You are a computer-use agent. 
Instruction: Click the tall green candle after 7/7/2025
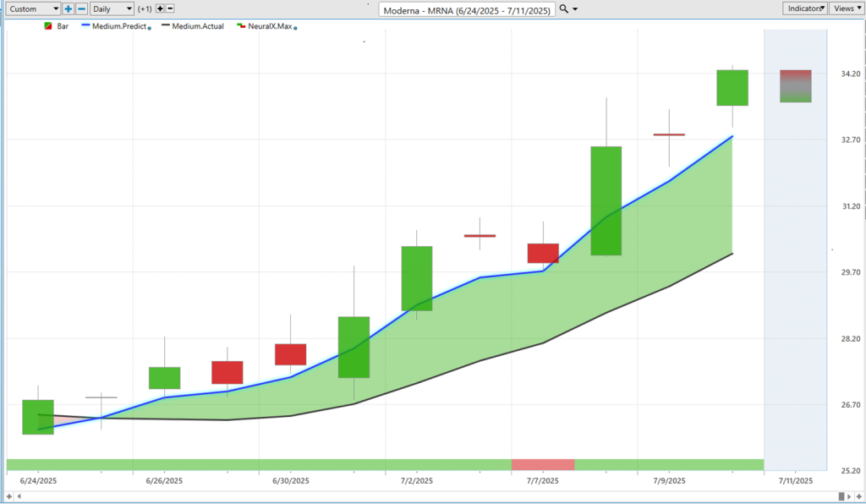coord(606,201)
